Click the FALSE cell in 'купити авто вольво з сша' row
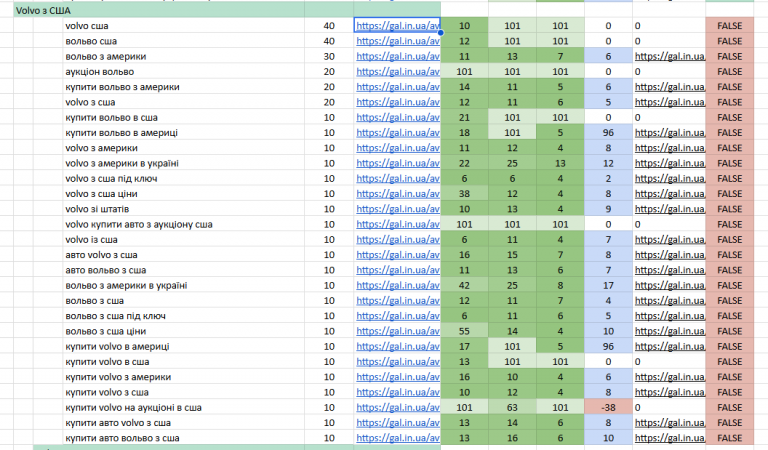The height and width of the screenshot is (450, 768). coord(729,438)
